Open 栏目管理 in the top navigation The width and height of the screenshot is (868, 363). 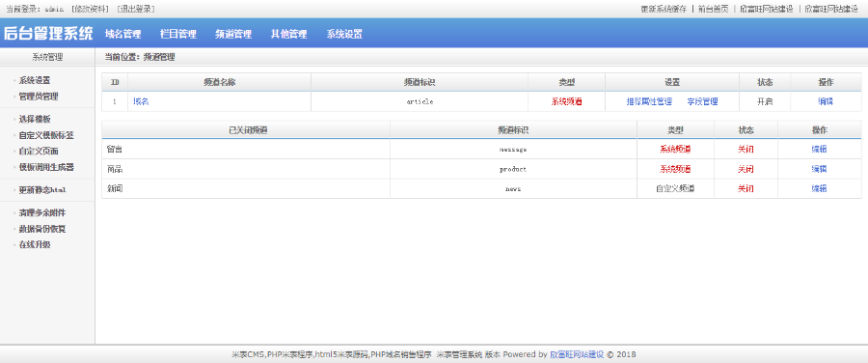tap(178, 34)
